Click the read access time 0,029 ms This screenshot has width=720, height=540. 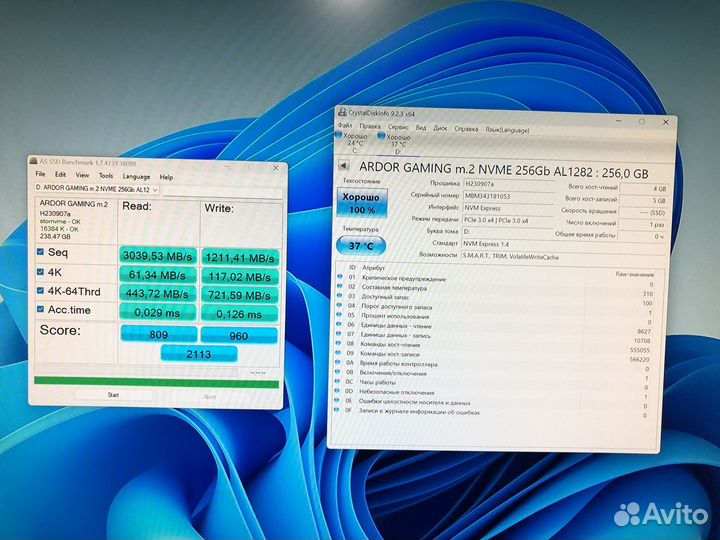158,313
